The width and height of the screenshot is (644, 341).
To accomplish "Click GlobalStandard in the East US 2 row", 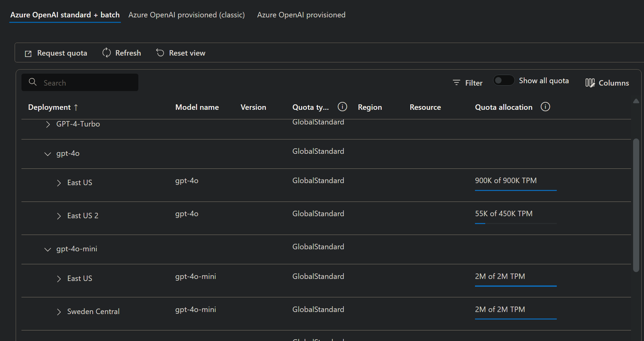I will 318,213.
